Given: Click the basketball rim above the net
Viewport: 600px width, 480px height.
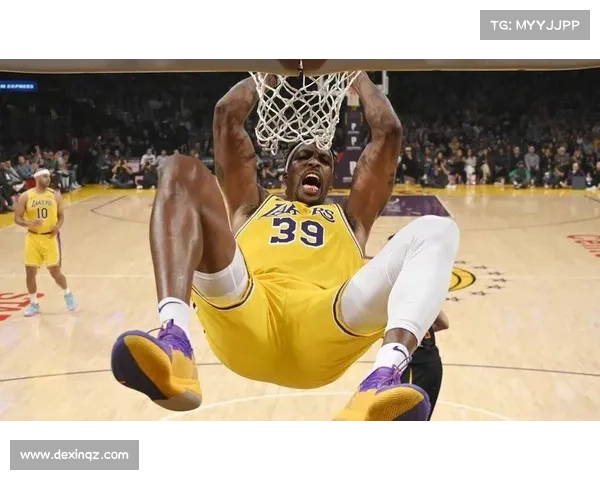Looking at the screenshot, I should pos(303,65).
